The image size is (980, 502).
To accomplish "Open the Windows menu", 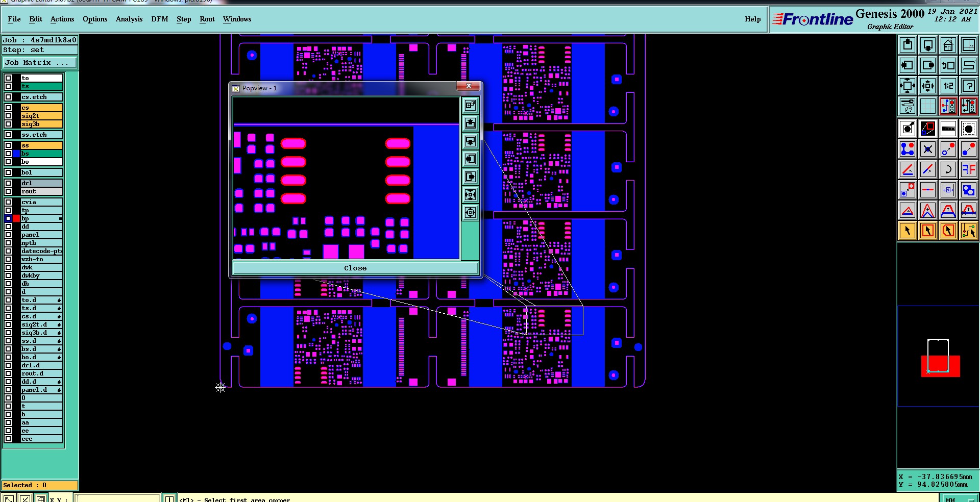I will 237,19.
